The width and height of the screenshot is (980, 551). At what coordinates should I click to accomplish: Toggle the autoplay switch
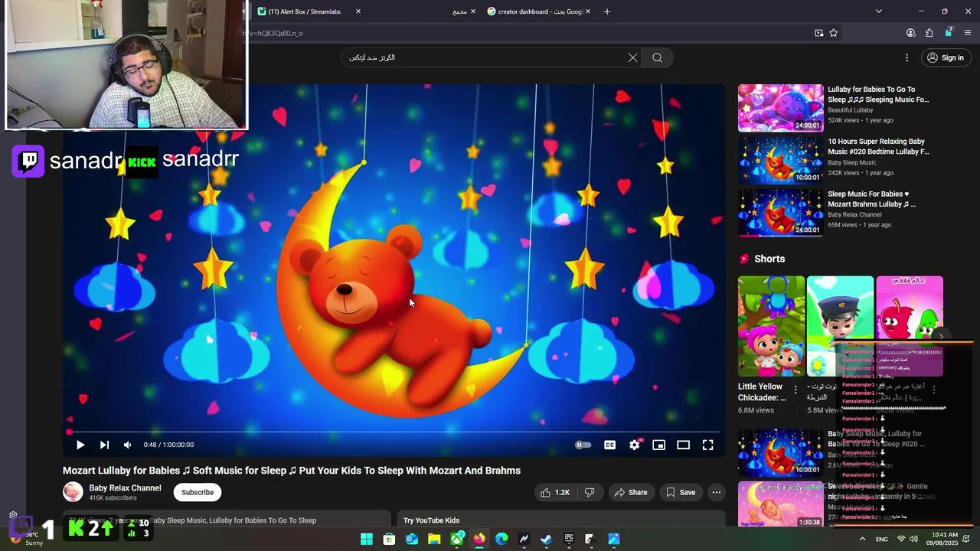point(583,445)
